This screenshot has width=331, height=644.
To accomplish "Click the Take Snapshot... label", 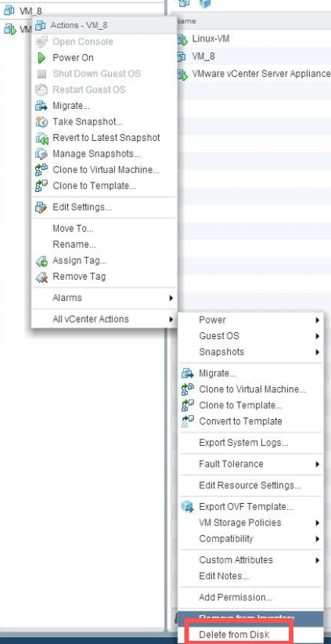I will point(88,122).
